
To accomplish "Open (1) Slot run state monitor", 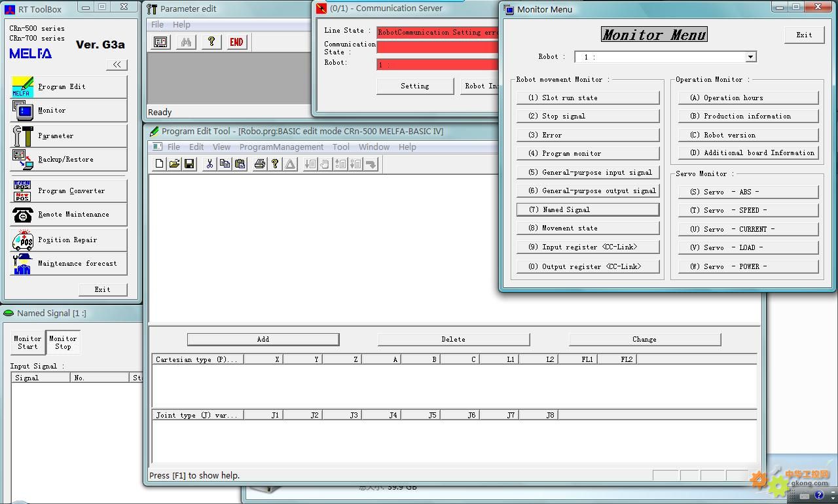I will pos(588,98).
